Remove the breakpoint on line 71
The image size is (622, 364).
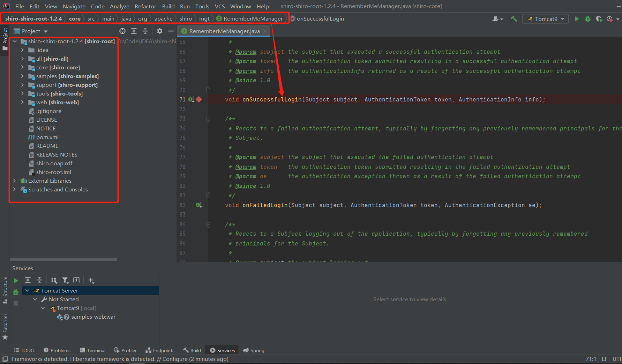tap(199, 99)
